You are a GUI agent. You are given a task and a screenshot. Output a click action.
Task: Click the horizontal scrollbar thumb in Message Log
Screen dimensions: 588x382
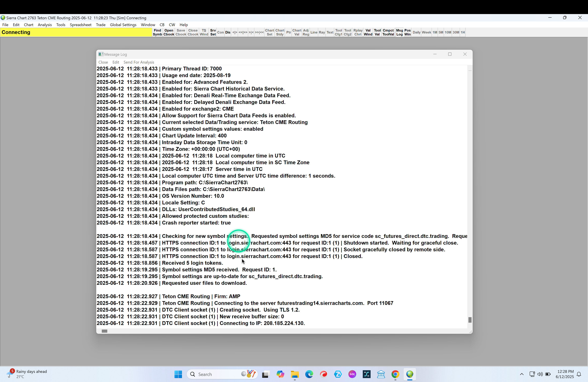tap(105, 331)
